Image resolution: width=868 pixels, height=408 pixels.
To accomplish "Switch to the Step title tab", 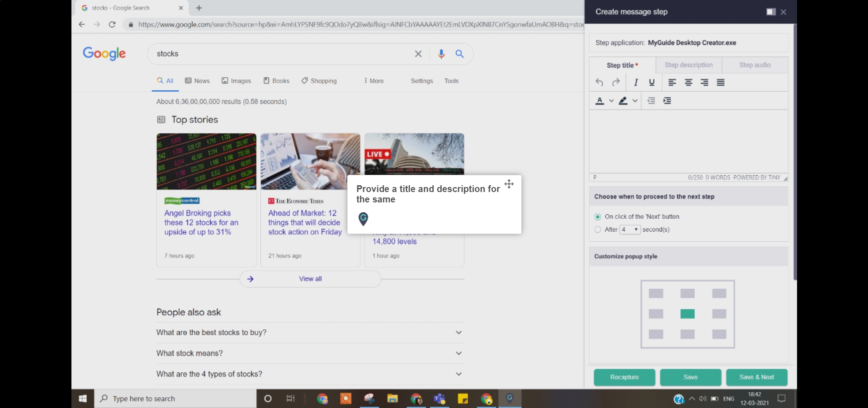I will pos(623,65).
